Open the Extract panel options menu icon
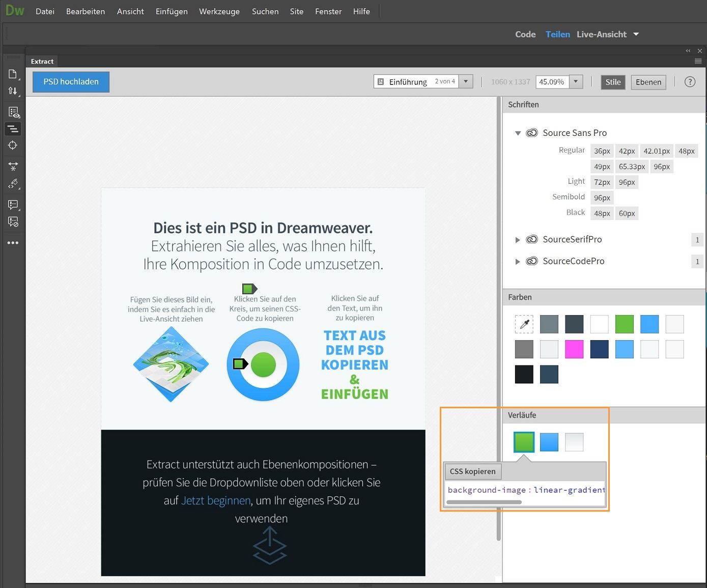Screen dimensions: 707x588 click(698, 61)
